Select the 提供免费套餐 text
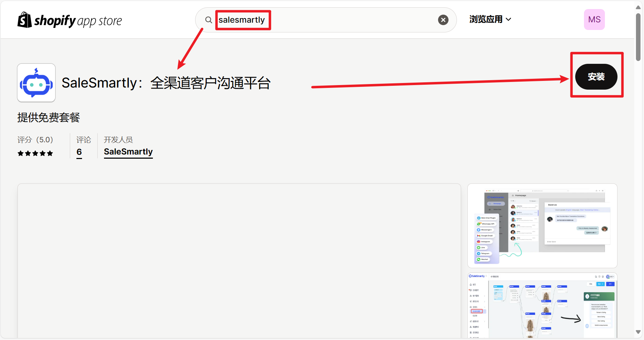Image resolution: width=644 pixels, height=340 pixels. pos(49,118)
